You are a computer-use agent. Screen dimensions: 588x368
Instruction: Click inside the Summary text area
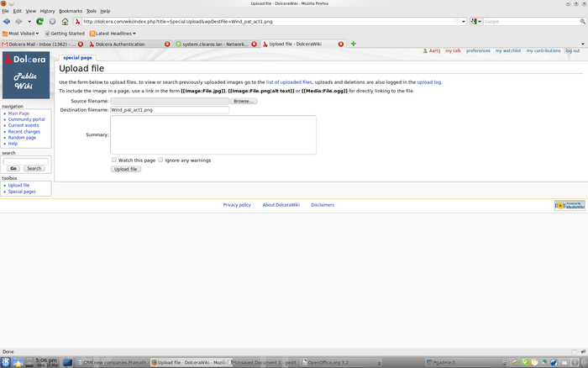(x=213, y=134)
